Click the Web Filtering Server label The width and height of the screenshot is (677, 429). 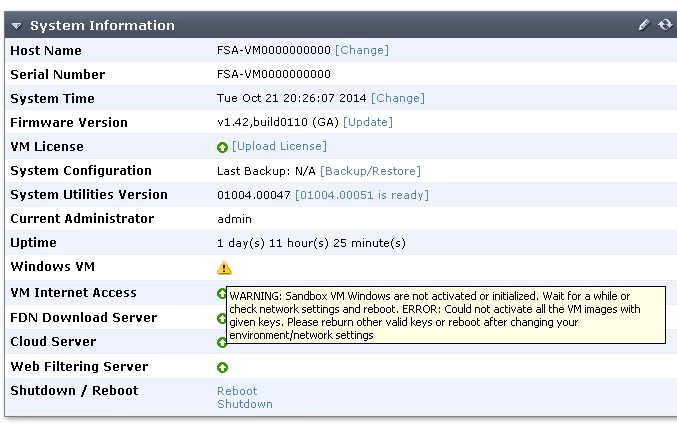coord(79,366)
